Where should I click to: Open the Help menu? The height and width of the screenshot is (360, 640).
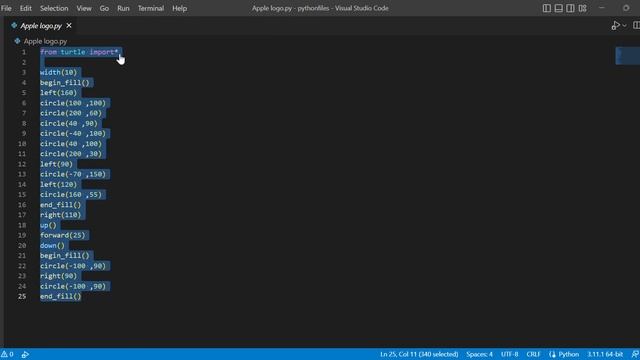179,8
